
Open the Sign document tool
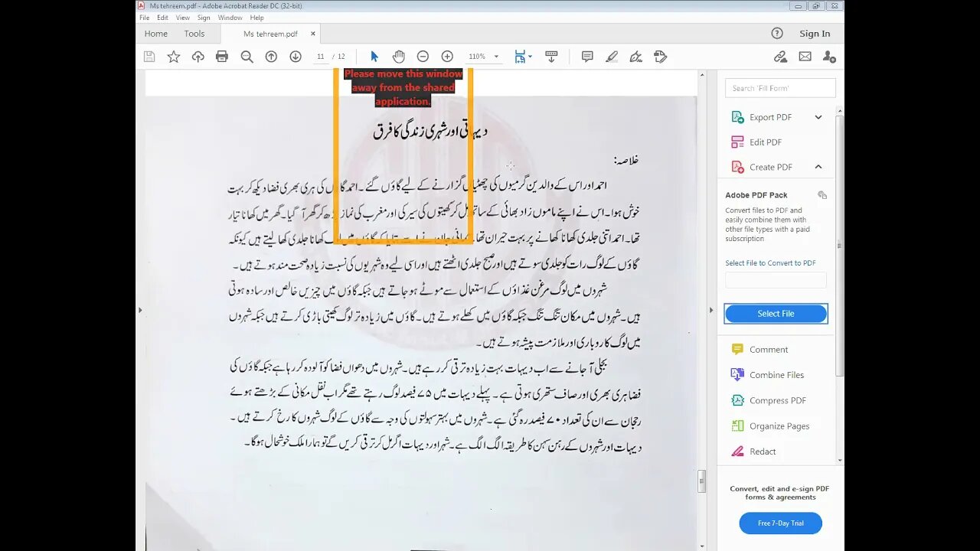[635, 57]
